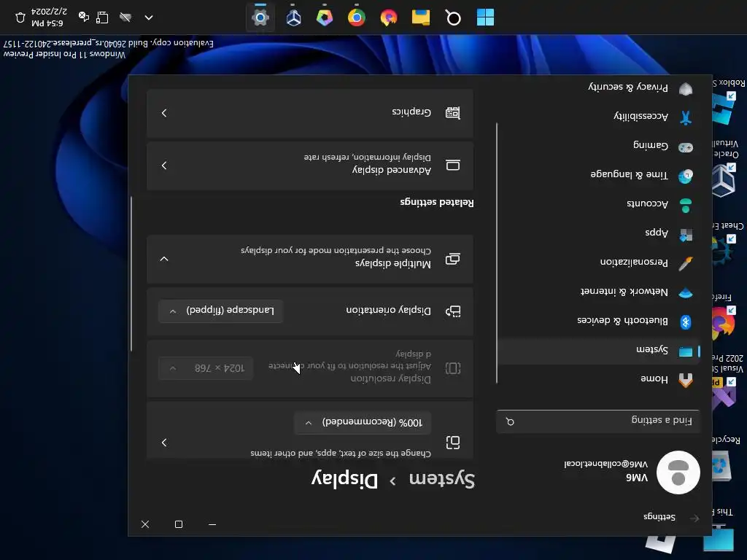Open the Apps settings category
The image size is (747, 560).
click(598, 233)
